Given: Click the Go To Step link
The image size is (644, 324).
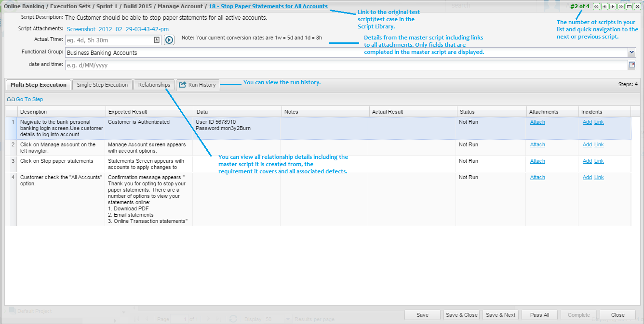Looking at the screenshot, I should coord(29,99).
